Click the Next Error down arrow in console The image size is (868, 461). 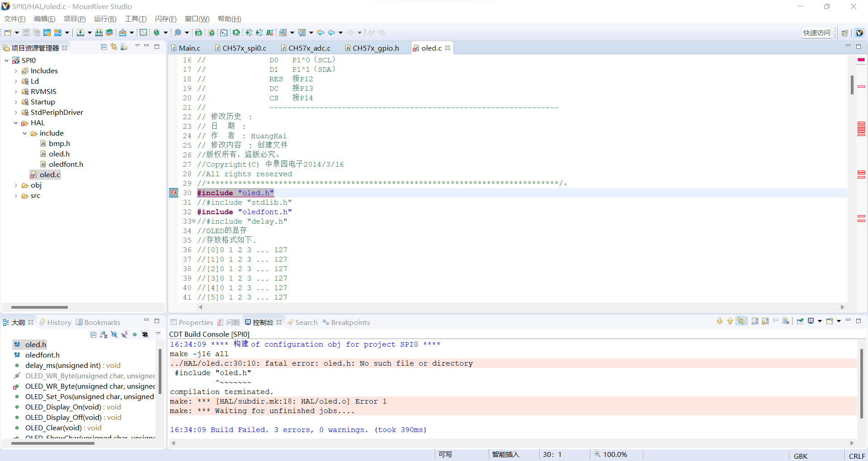point(720,321)
